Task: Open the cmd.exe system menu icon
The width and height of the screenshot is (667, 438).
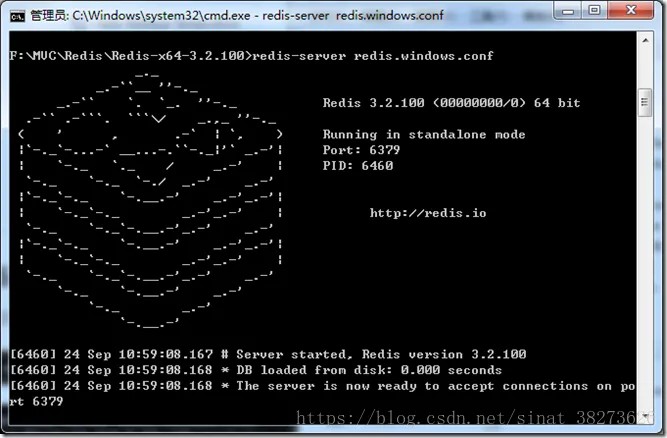Action: pos(17,17)
